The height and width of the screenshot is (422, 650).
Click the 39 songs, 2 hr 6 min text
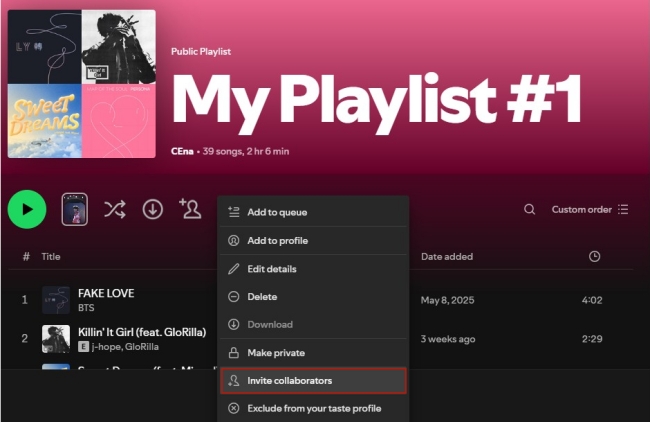(246, 151)
